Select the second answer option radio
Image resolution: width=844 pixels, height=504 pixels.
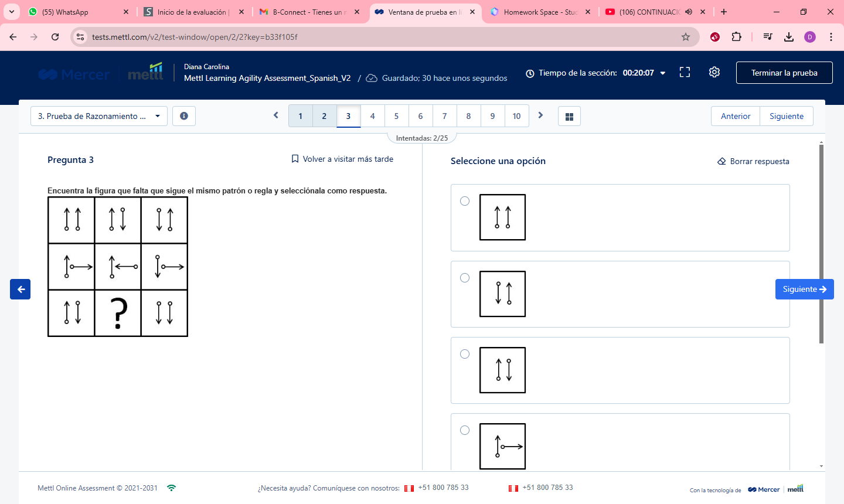click(465, 278)
